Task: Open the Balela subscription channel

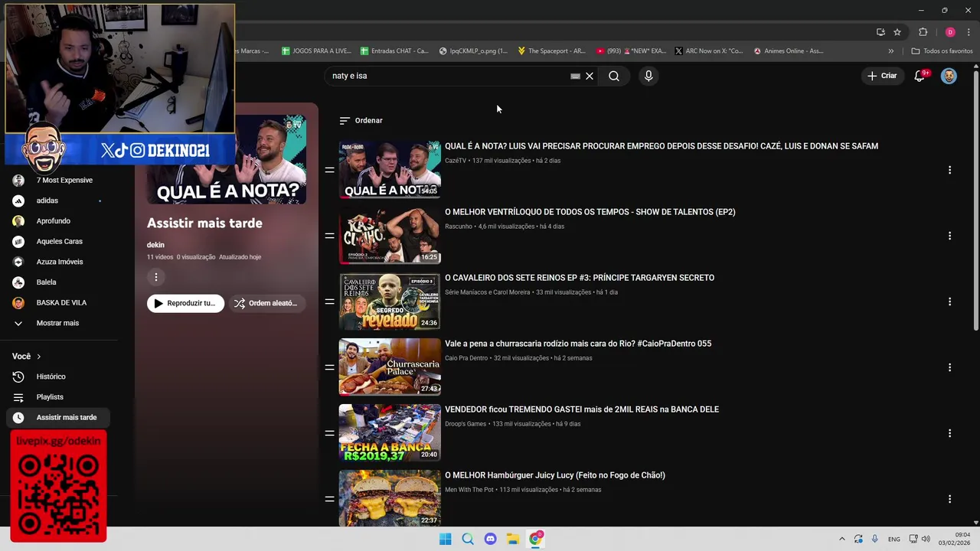Action: [58, 282]
